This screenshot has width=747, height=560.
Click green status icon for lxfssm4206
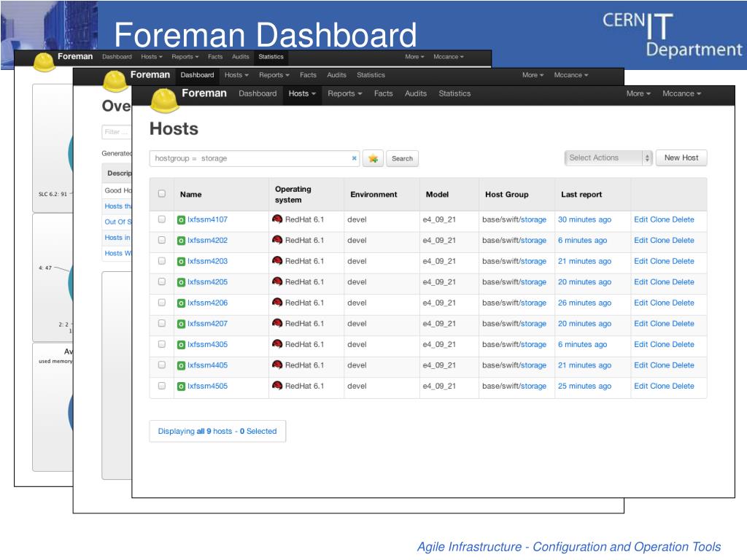pos(181,303)
